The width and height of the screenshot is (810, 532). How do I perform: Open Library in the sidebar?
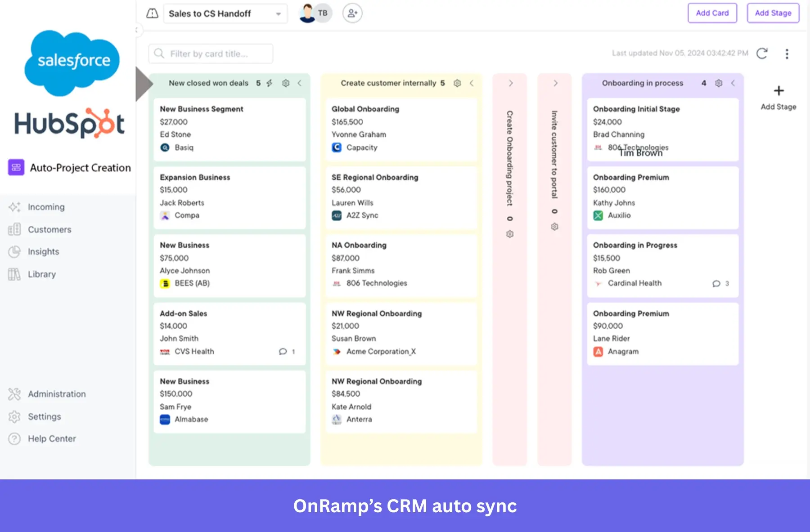pyautogui.click(x=41, y=274)
